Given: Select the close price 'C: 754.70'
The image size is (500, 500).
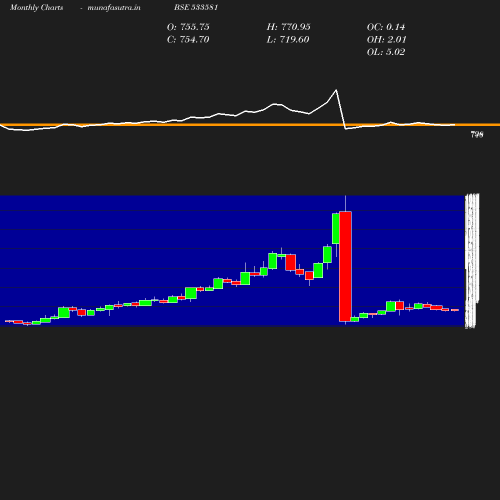Looking at the screenshot, I should pyautogui.click(x=188, y=40).
